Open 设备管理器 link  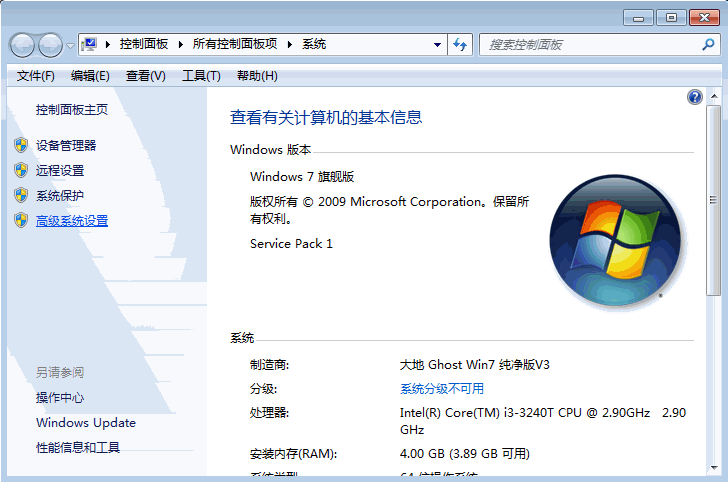[x=66, y=145]
